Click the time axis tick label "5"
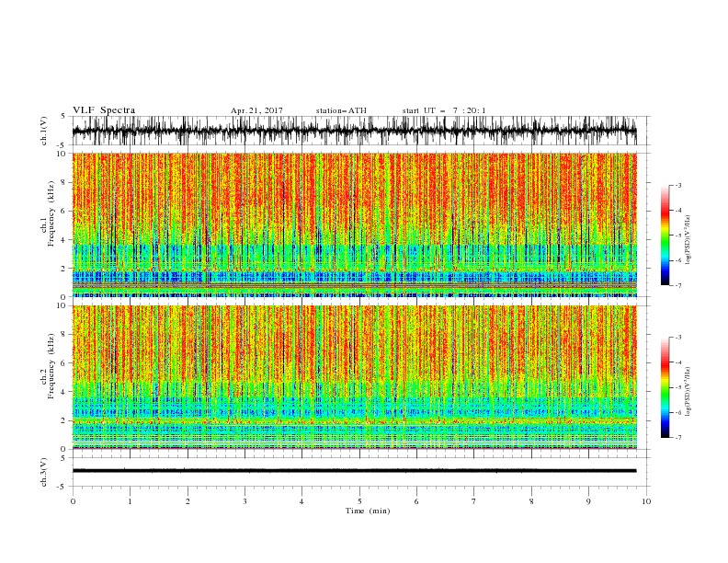Screen dimensions: 728x563 point(359,501)
